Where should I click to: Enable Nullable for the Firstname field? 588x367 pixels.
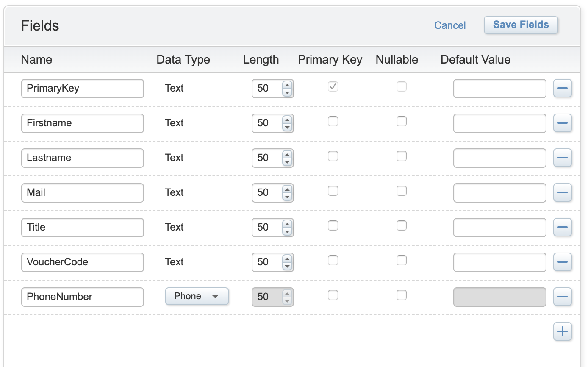tap(402, 122)
